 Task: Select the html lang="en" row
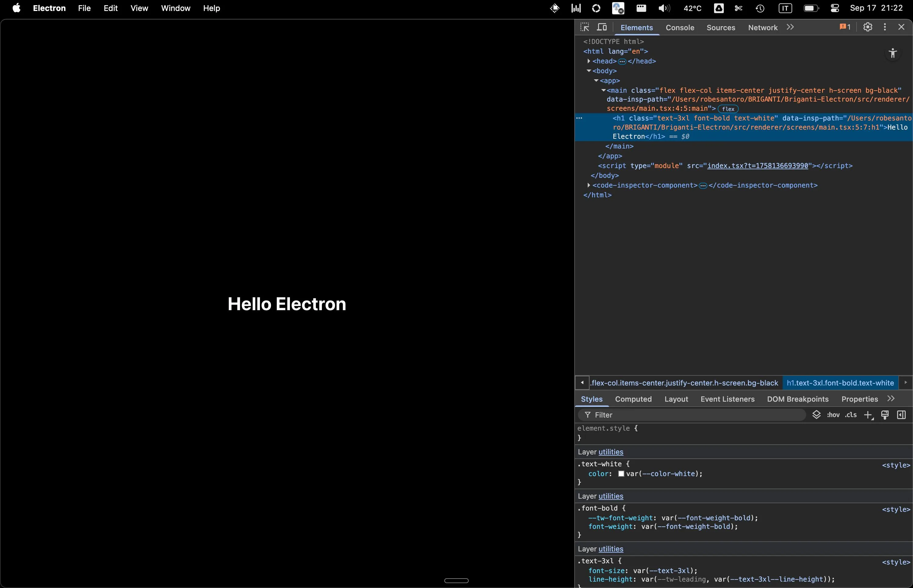tap(615, 51)
